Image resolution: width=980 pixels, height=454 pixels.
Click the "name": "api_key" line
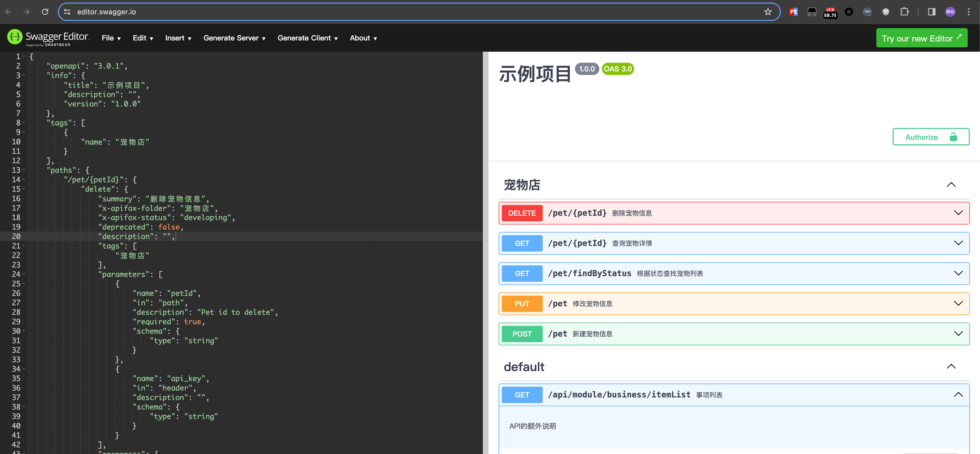[x=171, y=379]
